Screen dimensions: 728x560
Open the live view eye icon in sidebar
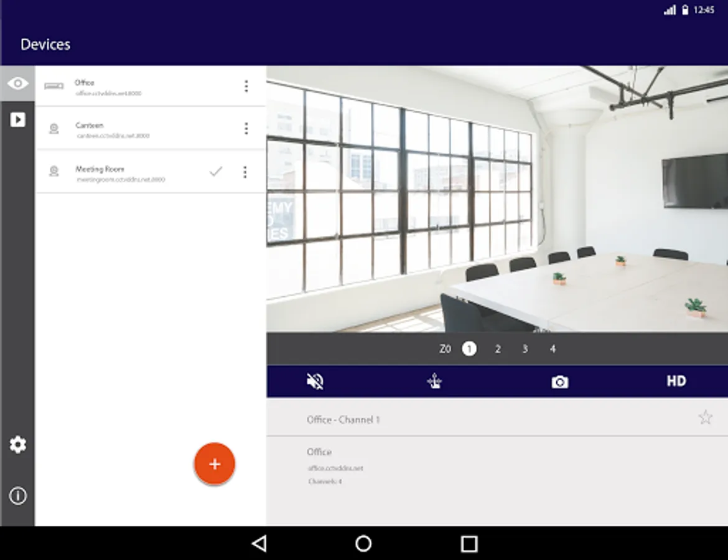17,83
